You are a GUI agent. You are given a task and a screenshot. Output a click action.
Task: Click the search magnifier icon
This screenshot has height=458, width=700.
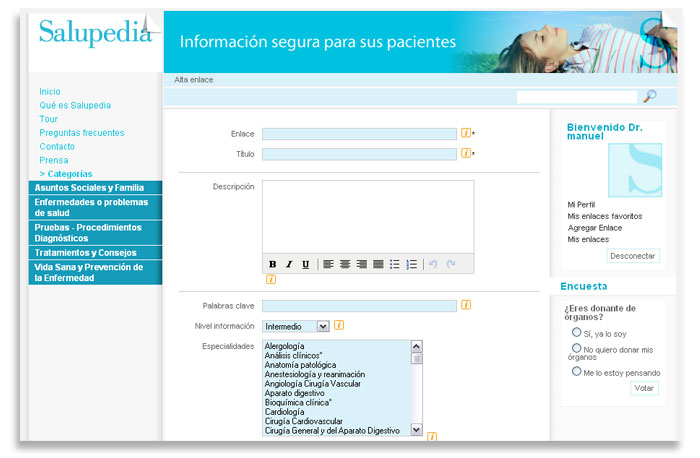pos(650,96)
